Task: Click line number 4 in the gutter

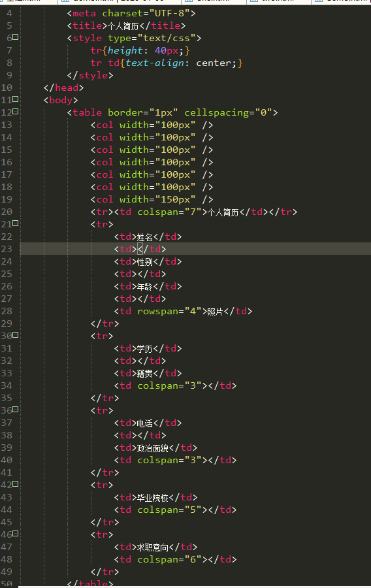Action: [9, 14]
